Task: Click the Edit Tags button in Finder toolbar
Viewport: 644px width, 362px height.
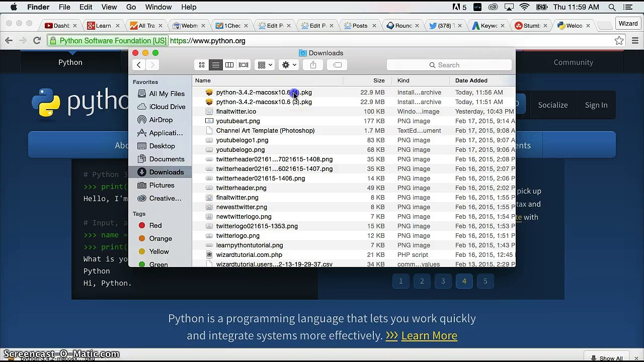Action: pyautogui.click(x=337, y=65)
